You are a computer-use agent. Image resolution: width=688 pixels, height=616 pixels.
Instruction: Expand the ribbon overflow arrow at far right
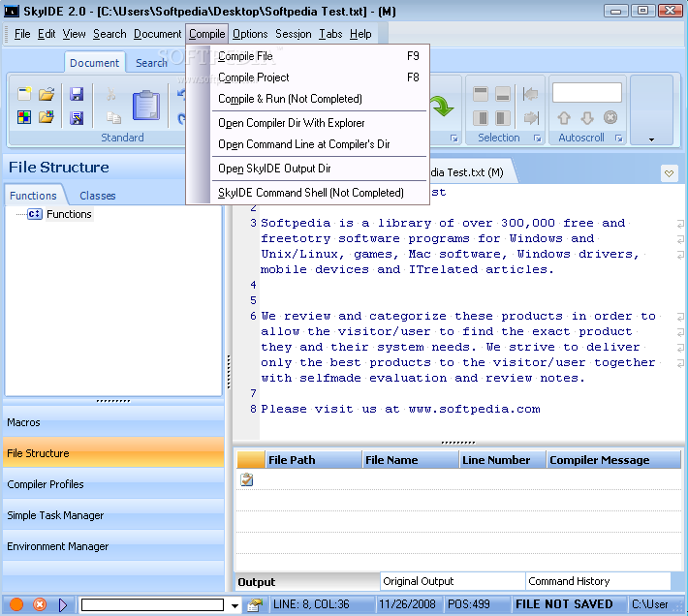click(x=651, y=139)
